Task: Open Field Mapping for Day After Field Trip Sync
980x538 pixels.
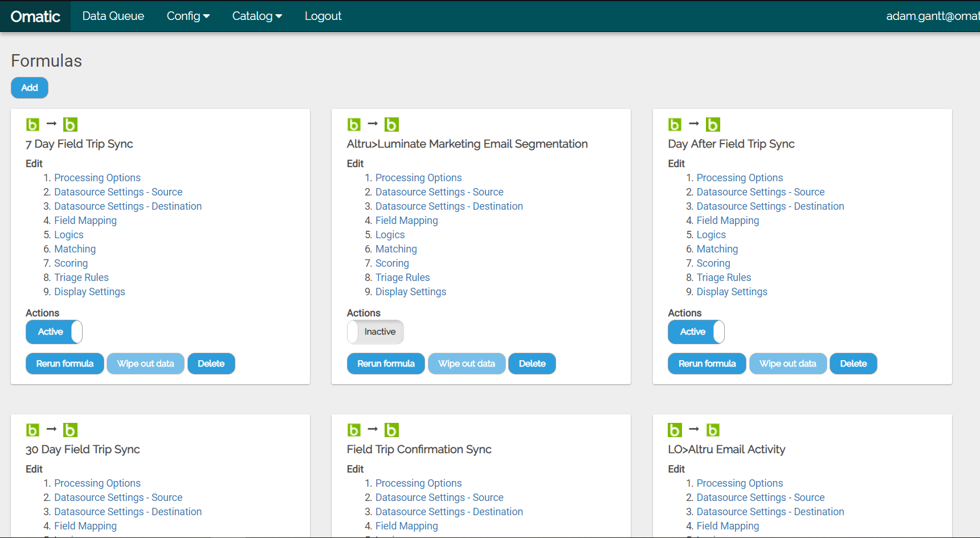Action: 728,221
